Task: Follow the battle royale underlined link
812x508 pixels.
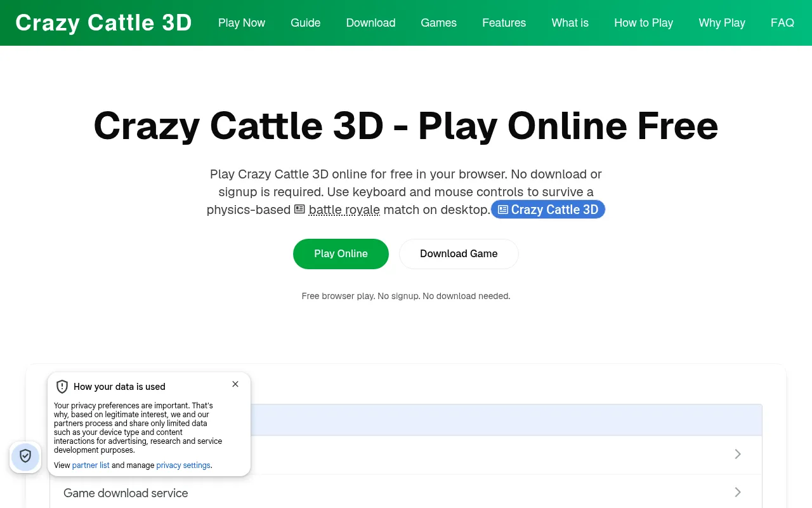Action: tap(344, 210)
